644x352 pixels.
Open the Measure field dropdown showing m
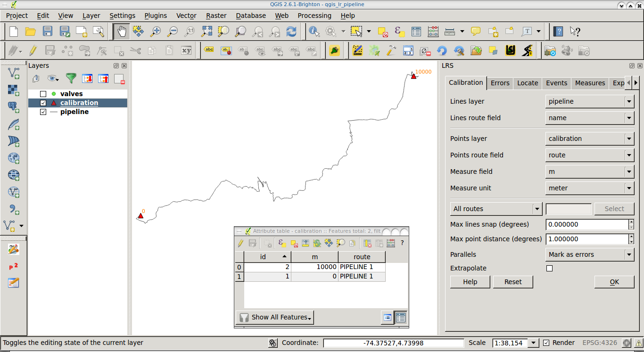click(589, 172)
